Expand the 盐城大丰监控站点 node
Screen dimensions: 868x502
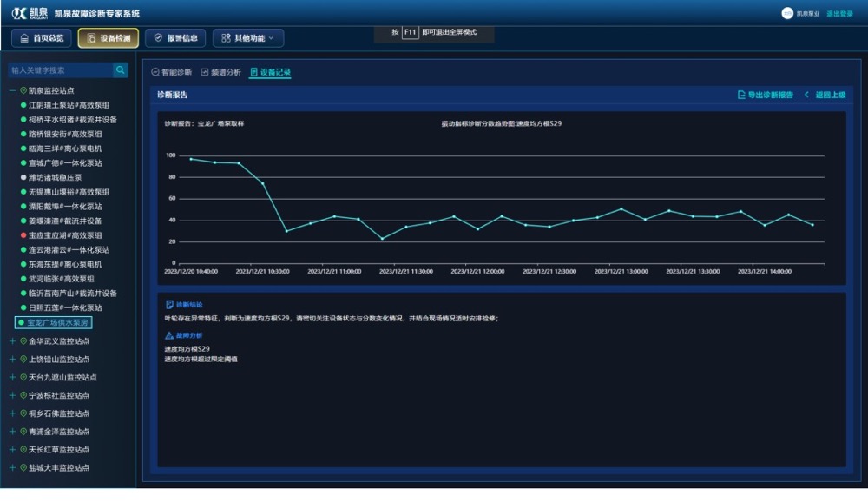pos(12,468)
